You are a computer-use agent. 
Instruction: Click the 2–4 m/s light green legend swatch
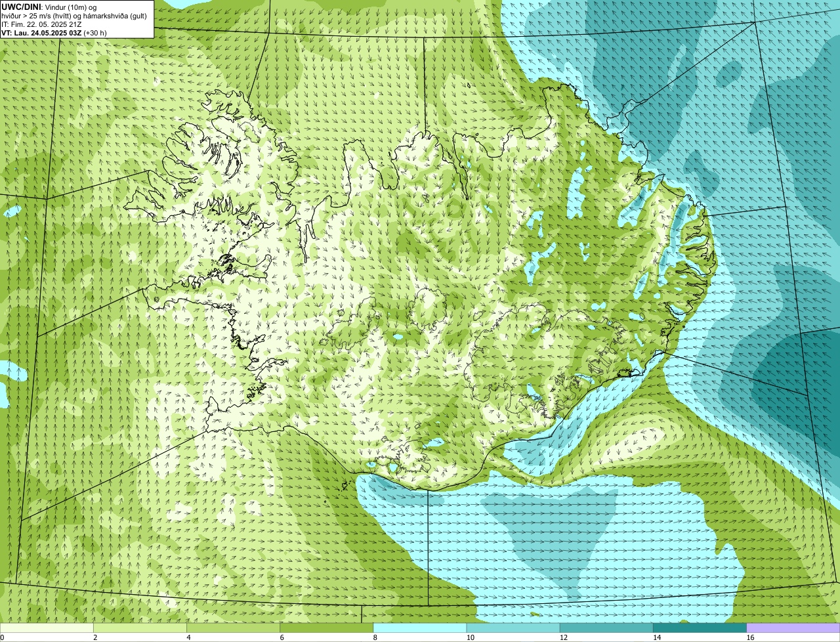tap(140, 628)
